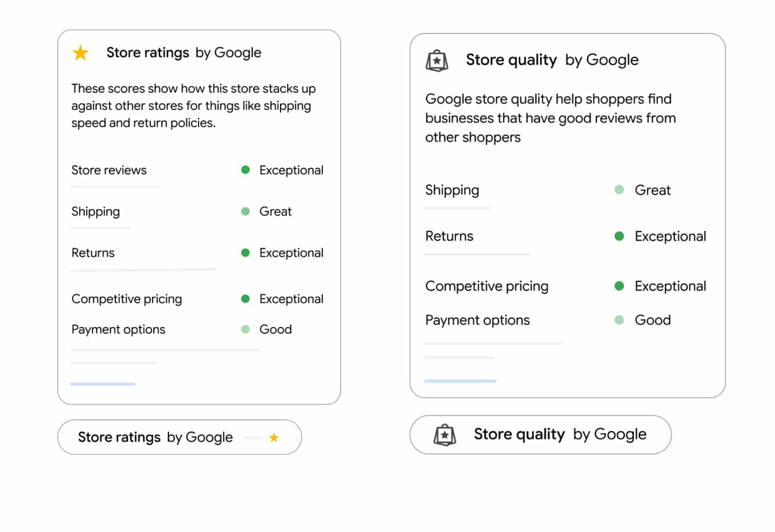Click the yellow star icon in Store ratings card

[x=80, y=53]
